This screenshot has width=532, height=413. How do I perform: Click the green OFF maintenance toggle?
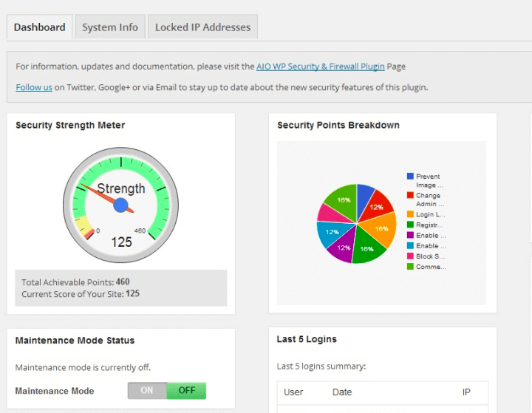pos(187,391)
